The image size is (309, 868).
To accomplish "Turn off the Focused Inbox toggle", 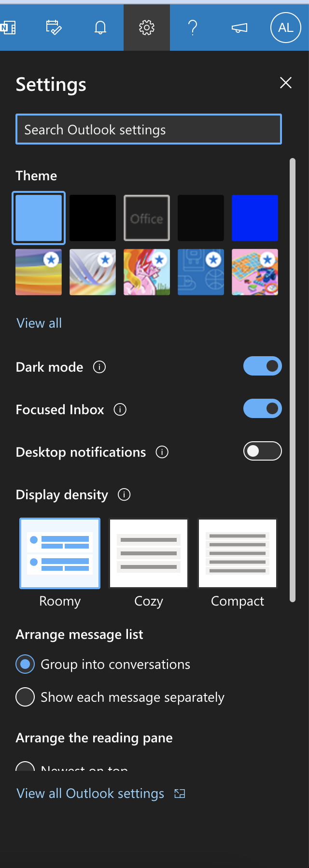I will (263, 409).
